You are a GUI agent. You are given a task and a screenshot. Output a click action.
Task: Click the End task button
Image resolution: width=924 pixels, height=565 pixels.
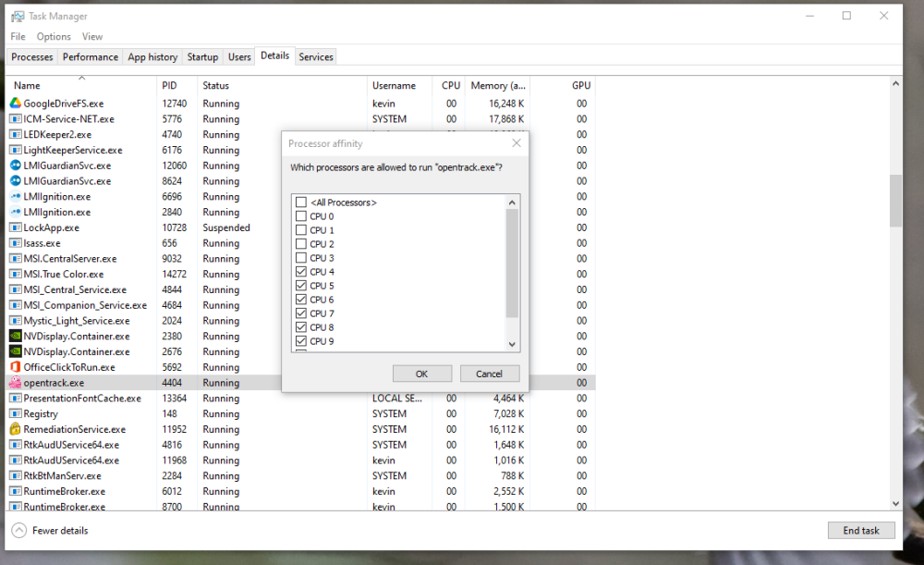click(860, 530)
